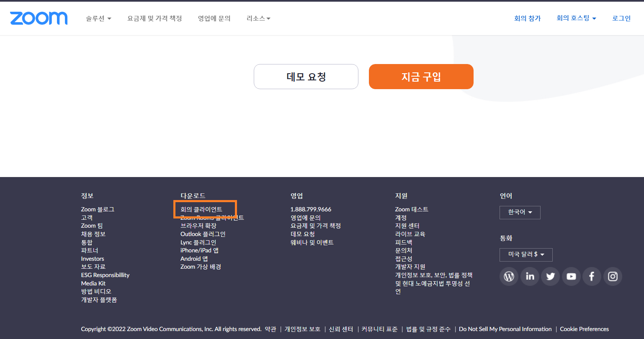Expand the 회의 호스팅 dropdown
This screenshot has height=339, width=644.
[576, 18]
